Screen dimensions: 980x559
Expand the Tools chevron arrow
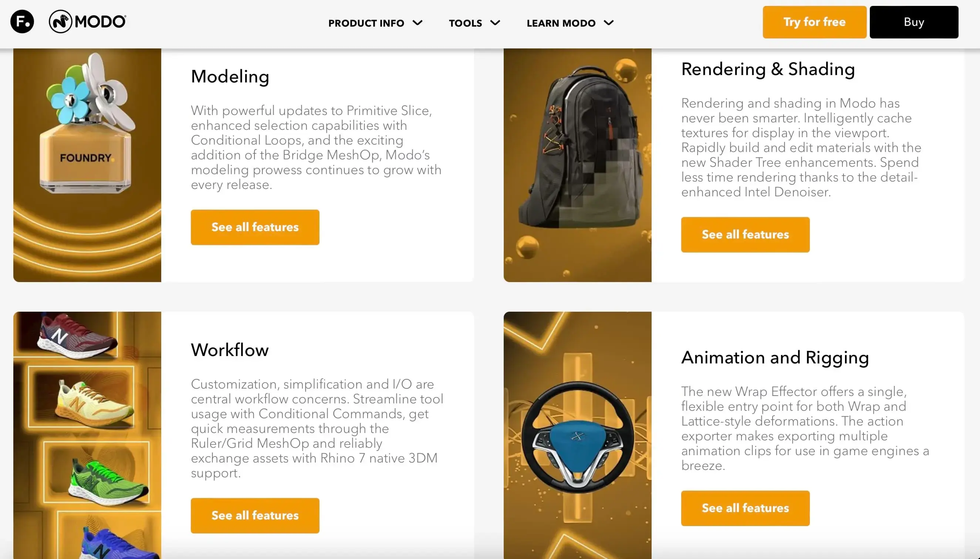(496, 23)
